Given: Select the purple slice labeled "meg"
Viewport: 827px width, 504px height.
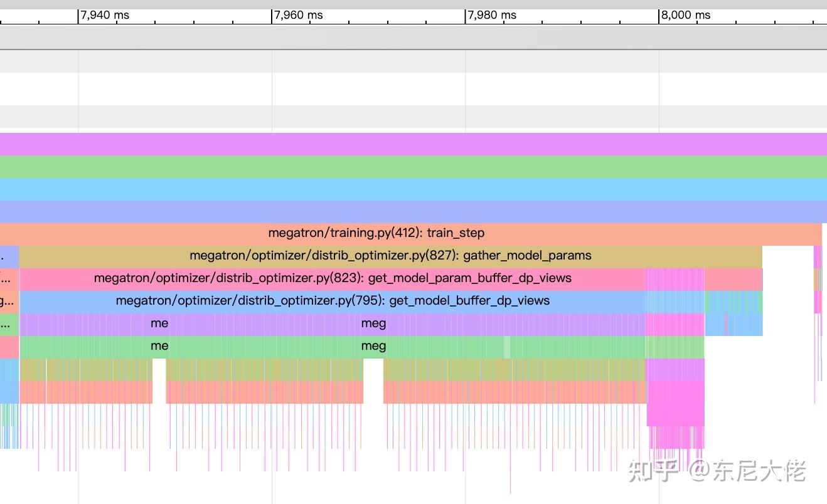Looking at the screenshot, I should coord(373,323).
